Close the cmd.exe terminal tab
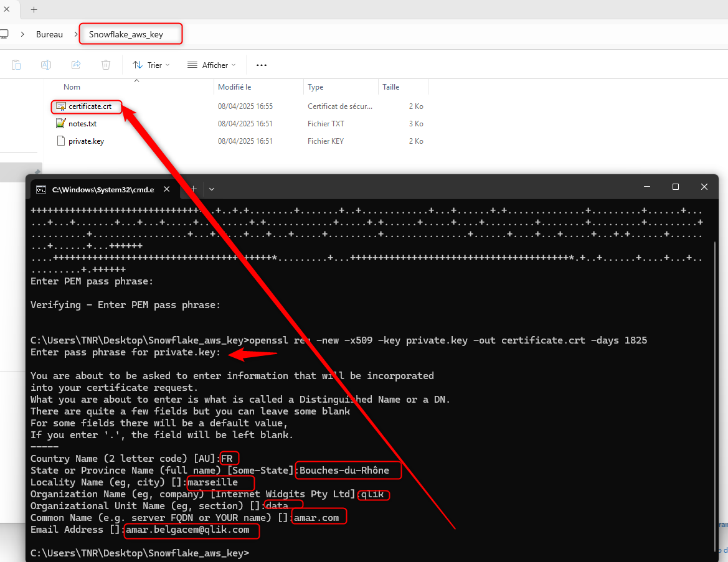Screen dimensions: 728x562 coord(167,189)
